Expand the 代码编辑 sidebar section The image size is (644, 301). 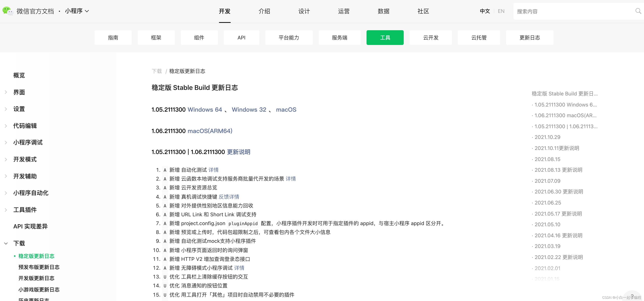tap(6, 126)
